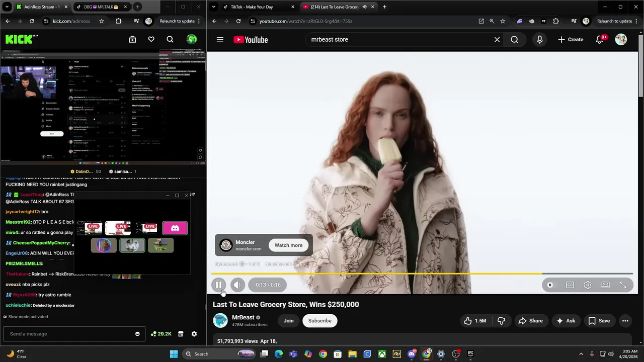Open Kick browse categories icon

pos(132,39)
